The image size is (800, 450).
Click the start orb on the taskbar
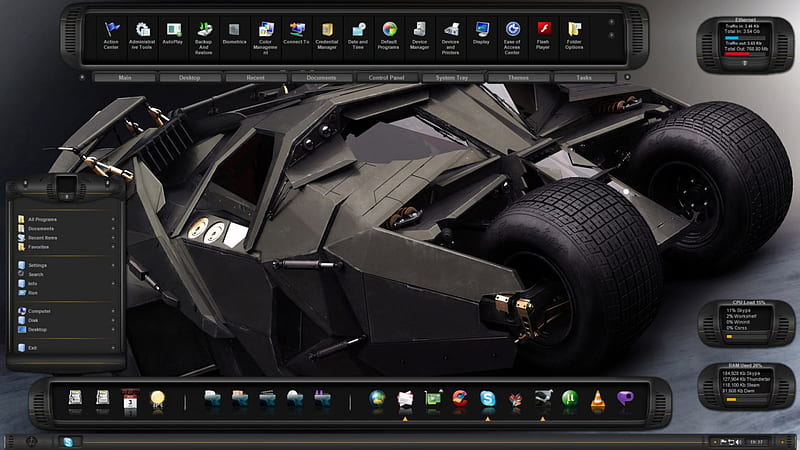coord(32,442)
